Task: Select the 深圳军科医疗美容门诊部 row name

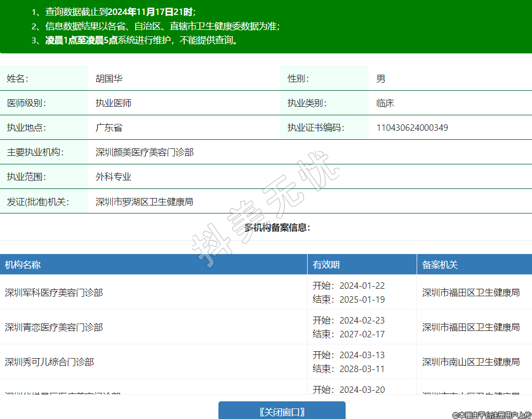Action: click(54, 292)
